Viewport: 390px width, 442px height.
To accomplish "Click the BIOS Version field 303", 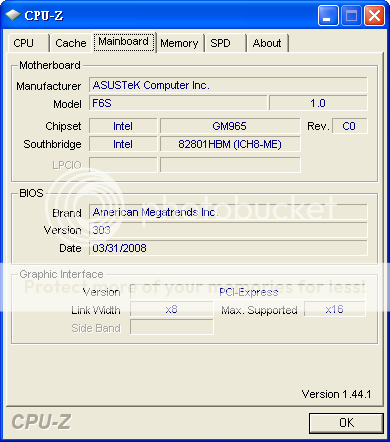I will pos(228,230).
